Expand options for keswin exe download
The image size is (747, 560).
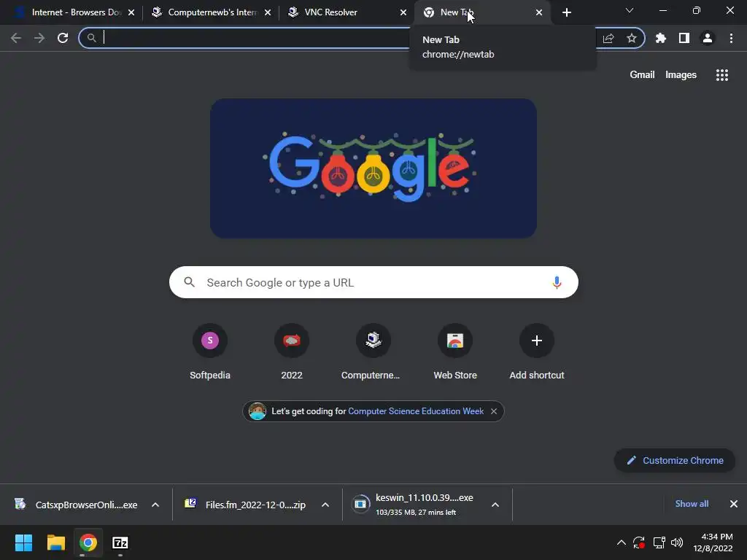click(495, 505)
